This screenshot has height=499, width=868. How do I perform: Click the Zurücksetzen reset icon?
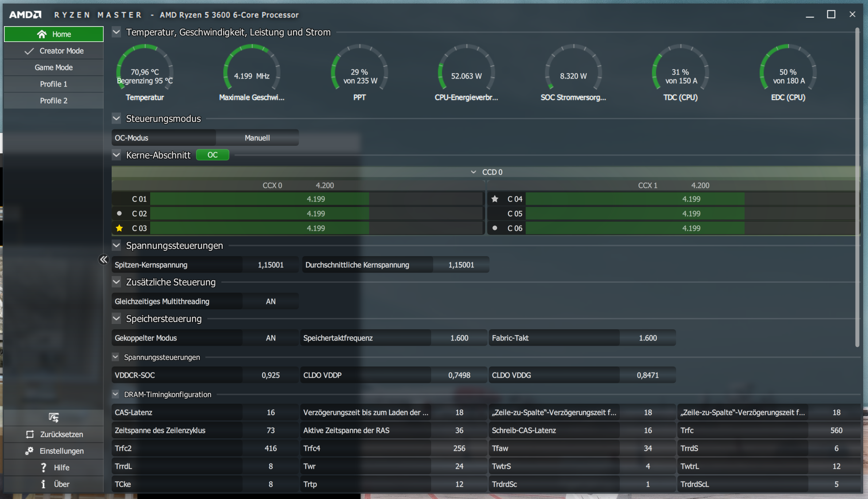pyautogui.click(x=30, y=434)
